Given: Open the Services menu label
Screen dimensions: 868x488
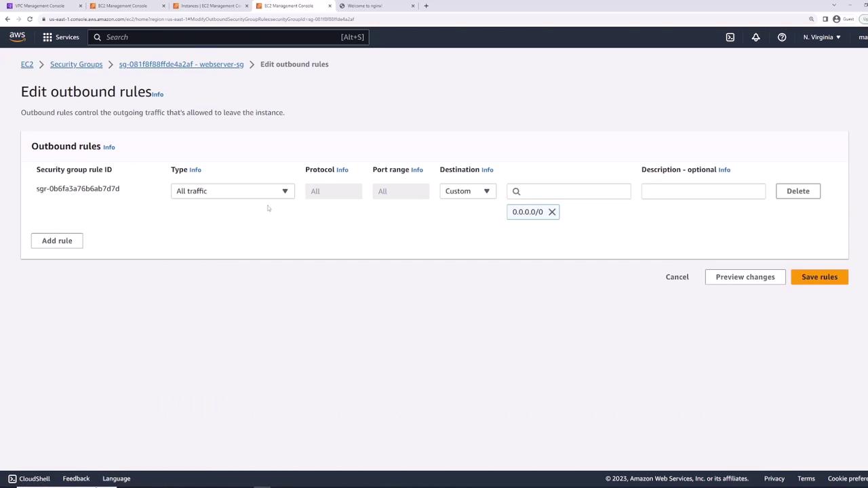Looking at the screenshot, I should click(x=67, y=37).
